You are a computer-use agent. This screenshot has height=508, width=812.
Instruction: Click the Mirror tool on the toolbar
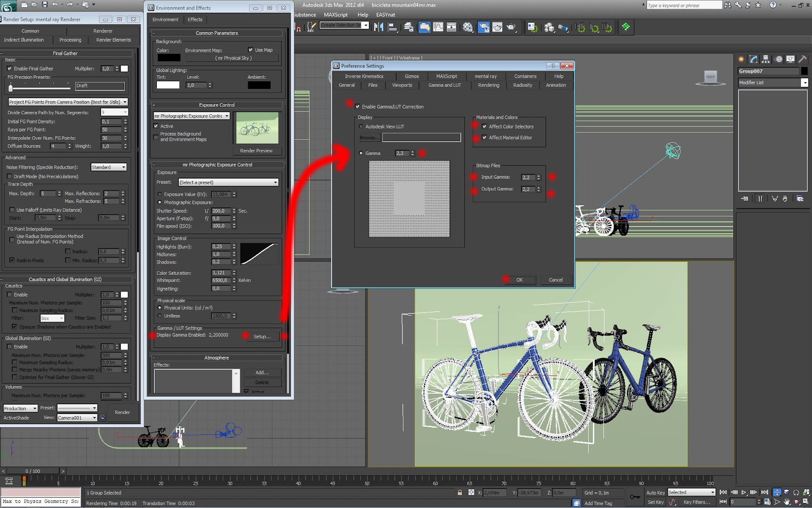pos(378,27)
